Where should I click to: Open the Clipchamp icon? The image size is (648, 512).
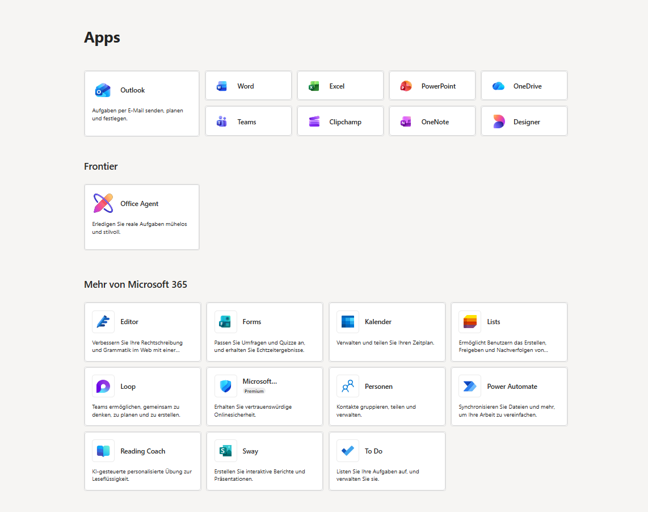click(x=314, y=121)
